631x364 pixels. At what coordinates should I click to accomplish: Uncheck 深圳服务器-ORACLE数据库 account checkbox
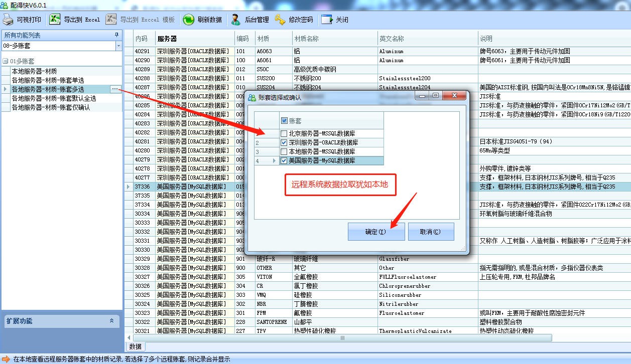tap(284, 142)
